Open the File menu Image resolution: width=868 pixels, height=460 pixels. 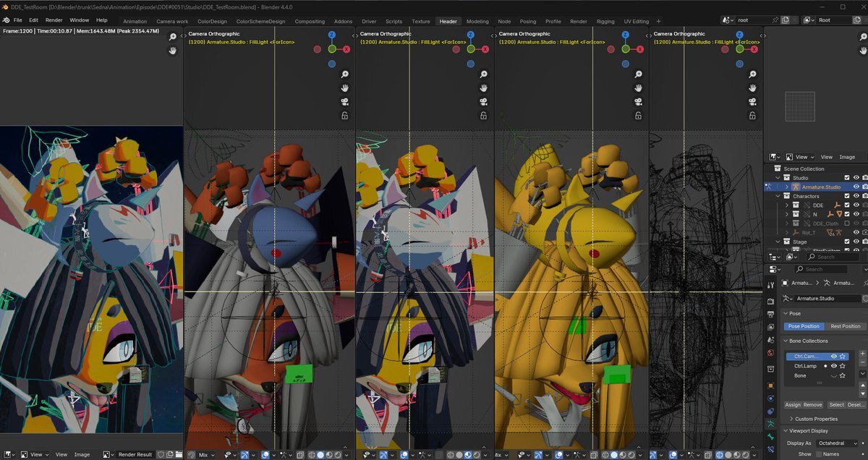17,20
